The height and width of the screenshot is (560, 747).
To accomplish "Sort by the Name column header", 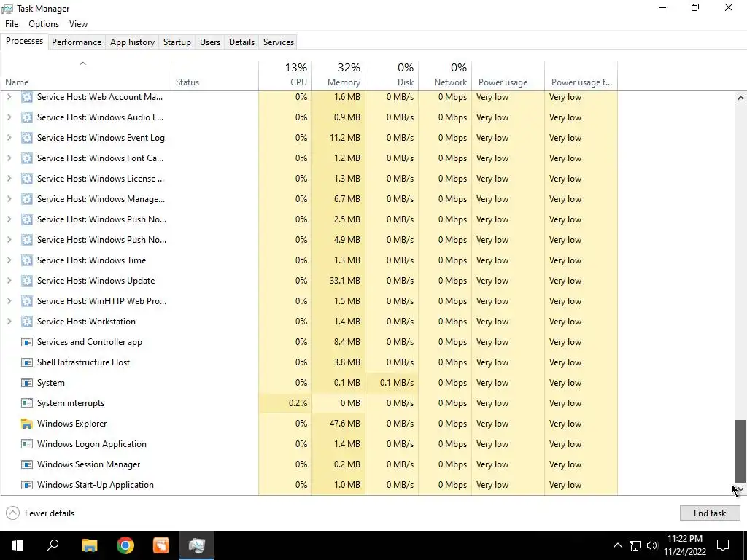I will (x=86, y=75).
